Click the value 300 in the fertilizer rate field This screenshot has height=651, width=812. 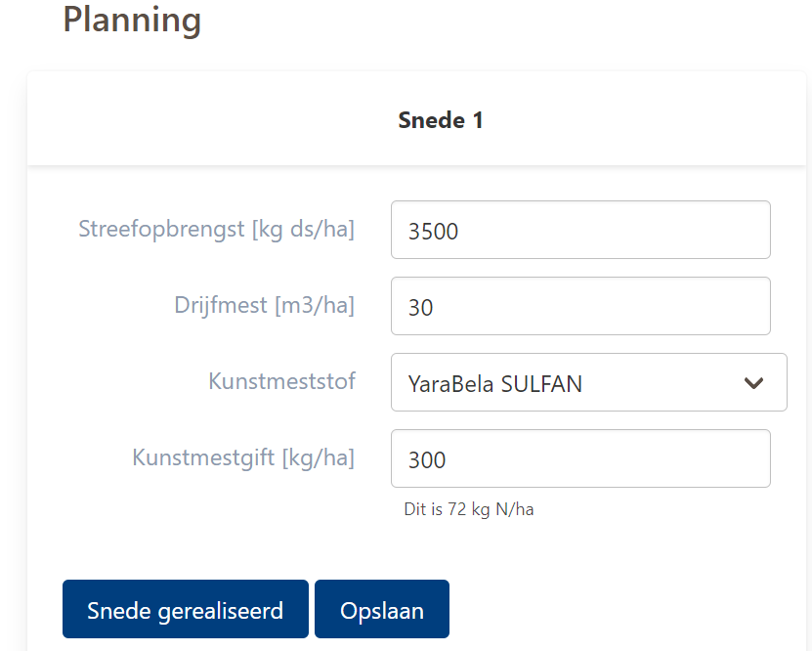click(x=427, y=460)
